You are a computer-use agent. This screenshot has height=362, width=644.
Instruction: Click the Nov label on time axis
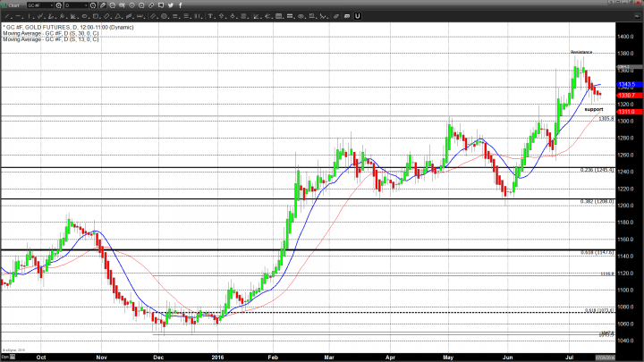(101, 358)
